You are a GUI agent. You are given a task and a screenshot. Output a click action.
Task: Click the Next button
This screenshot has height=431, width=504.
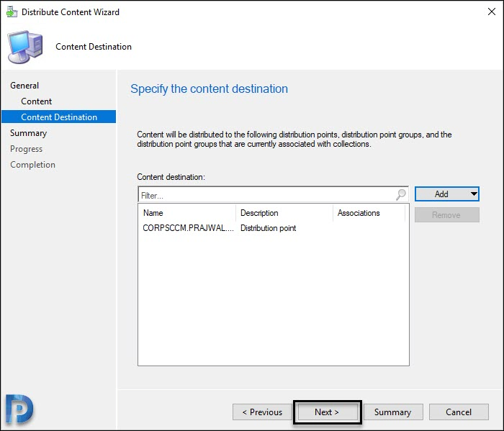pos(327,412)
